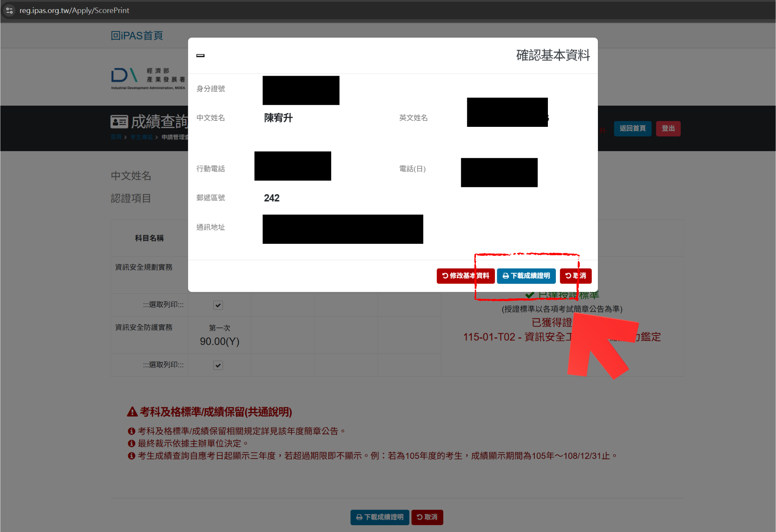Click the 郵遞區號 label in dialog

point(211,198)
